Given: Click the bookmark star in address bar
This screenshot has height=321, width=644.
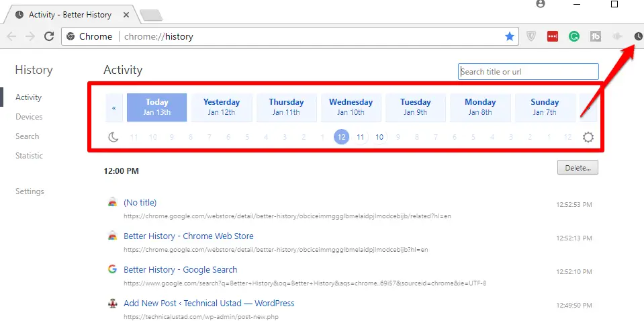Looking at the screenshot, I should click(x=509, y=36).
